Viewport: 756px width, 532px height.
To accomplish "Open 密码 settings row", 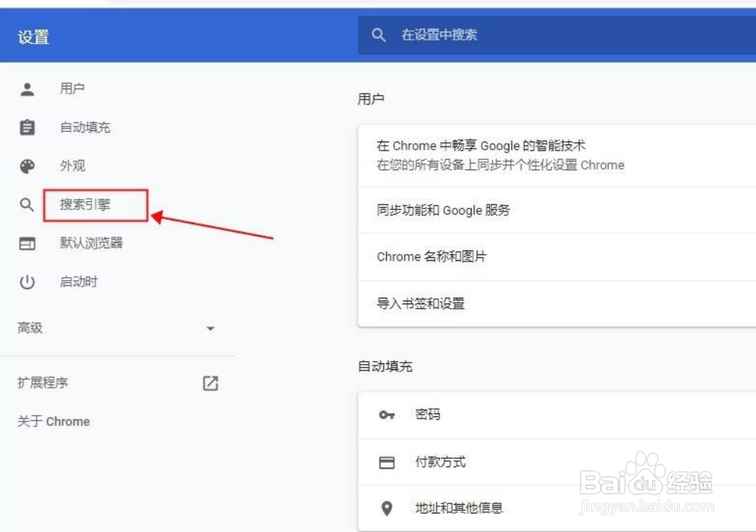I will (557, 416).
